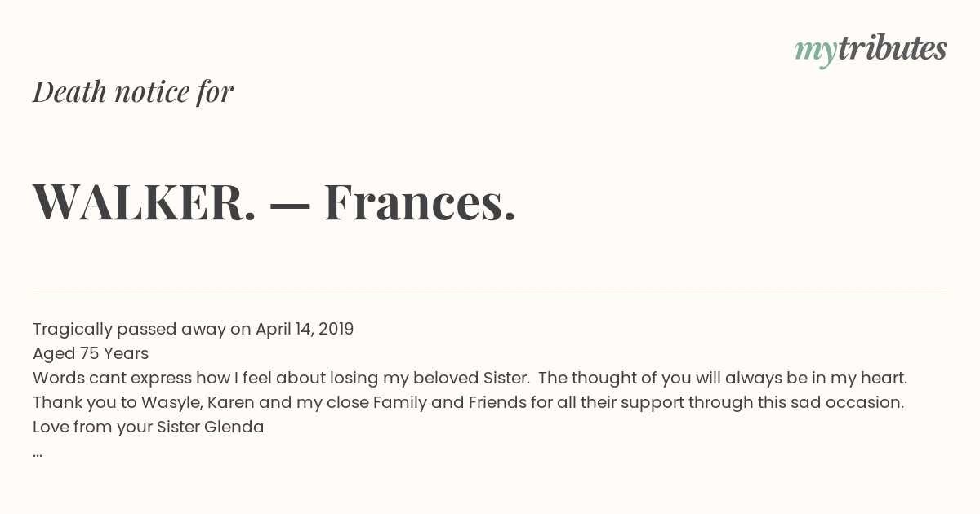Image resolution: width=980 pixels, height=514 pixels.
Task: Click "Love from your Sister Glenda" line
Action: tap(149, 428)
